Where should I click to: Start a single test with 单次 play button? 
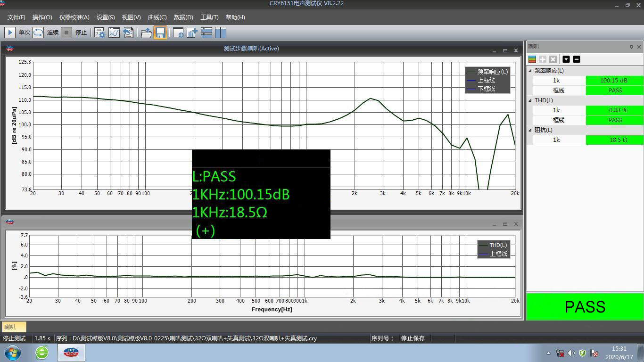[x=10, y=33]
